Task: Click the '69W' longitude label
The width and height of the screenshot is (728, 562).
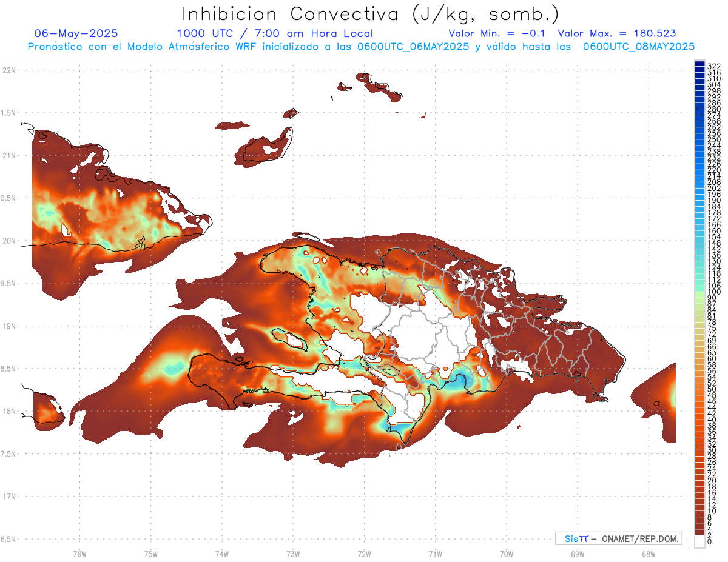Action: pyautogui.click(x=577, y=554)
